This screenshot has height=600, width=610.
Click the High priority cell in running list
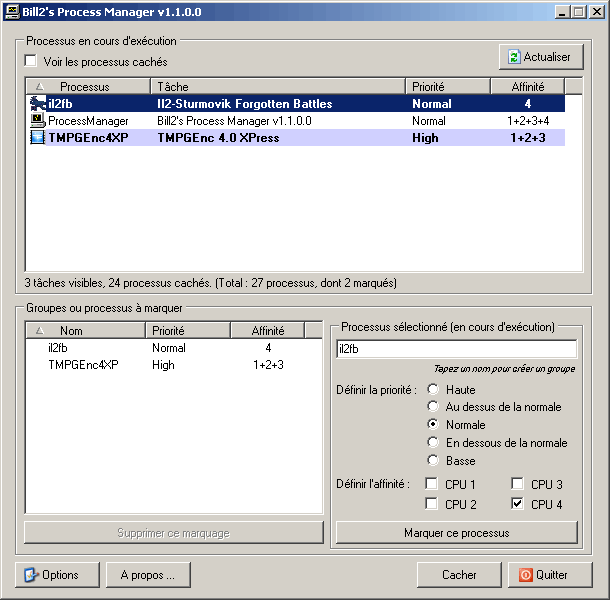pyautogui.click(x=425, y=138)
